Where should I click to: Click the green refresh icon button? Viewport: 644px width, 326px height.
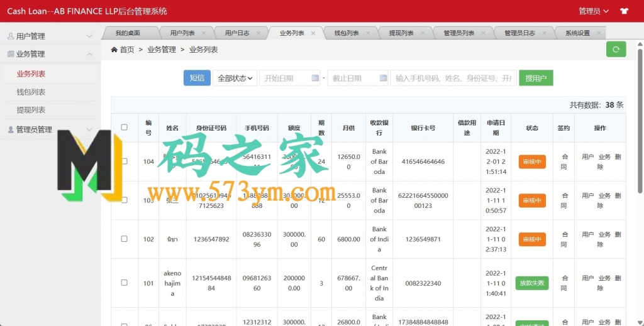(616, 49)
